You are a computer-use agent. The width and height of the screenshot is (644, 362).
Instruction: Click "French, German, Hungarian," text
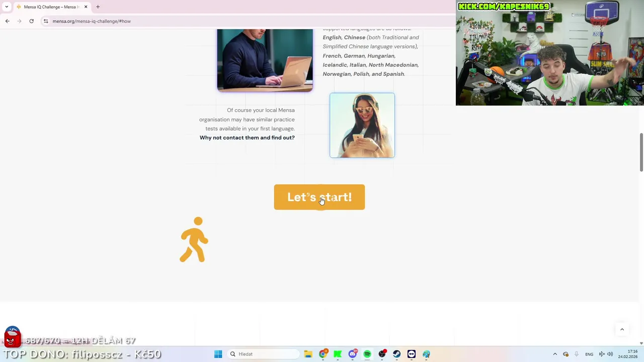coord(359,56)
